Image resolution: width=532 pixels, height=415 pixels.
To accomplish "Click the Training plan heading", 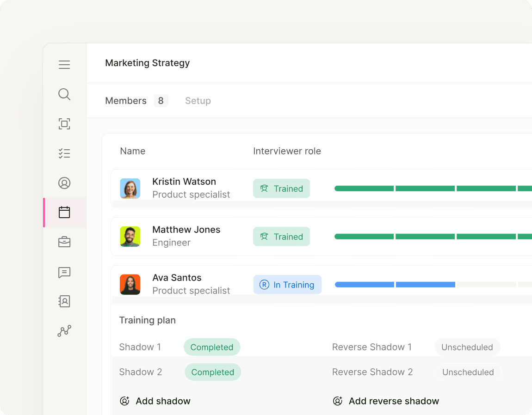I will coord(148,320).
